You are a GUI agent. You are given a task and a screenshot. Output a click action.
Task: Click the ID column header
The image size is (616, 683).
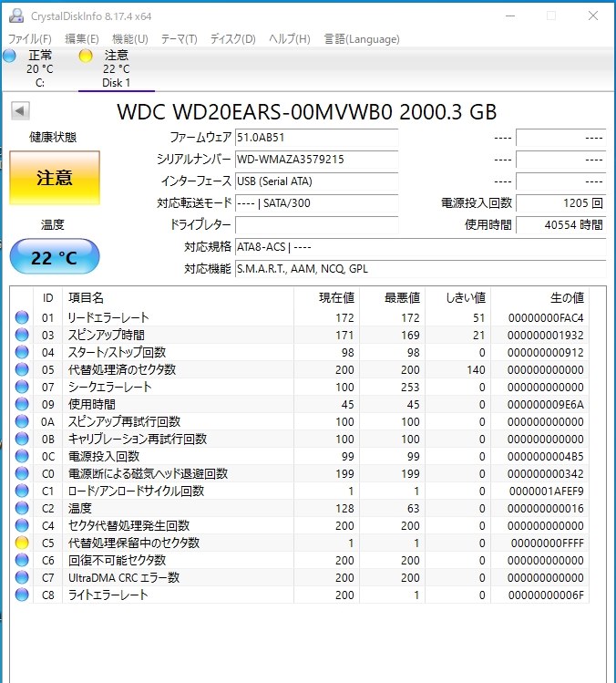tap(48, 298)
